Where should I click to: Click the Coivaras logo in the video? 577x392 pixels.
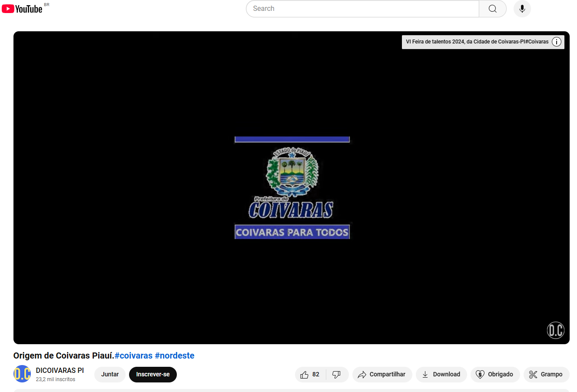click(292, 188)
